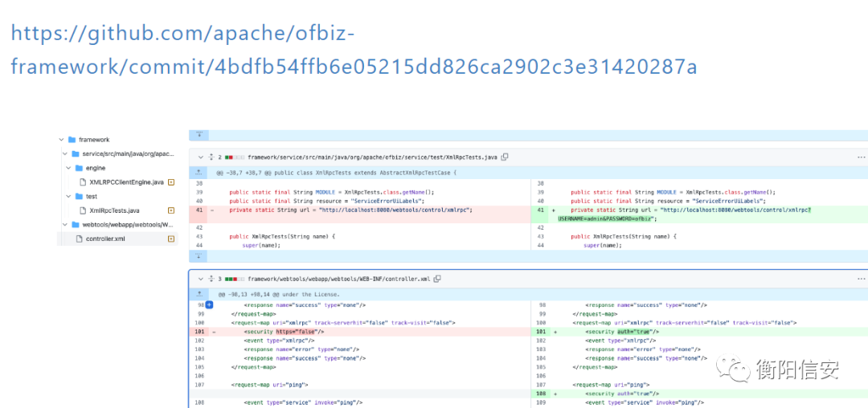Click the engine folder icon
The width and height of the screenshot is (868, 408).
[79, 168]
